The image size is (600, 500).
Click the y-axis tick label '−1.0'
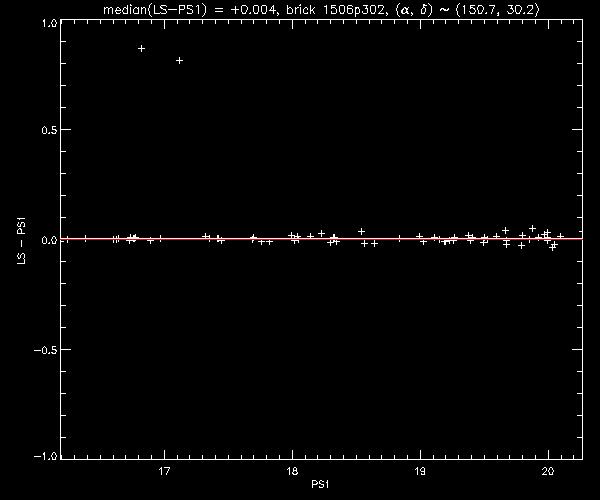(x=46, y=456)
